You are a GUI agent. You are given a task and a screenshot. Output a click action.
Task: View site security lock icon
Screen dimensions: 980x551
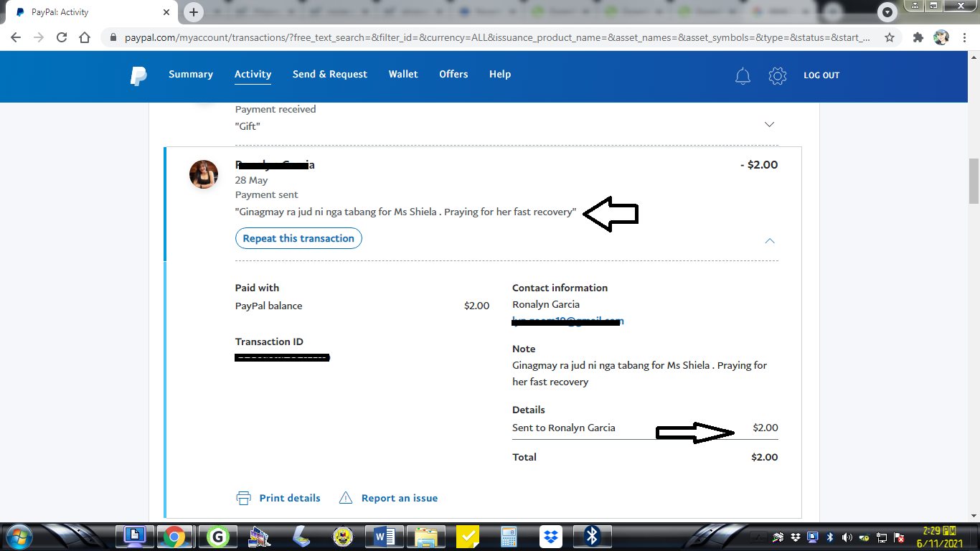[113, 37]
